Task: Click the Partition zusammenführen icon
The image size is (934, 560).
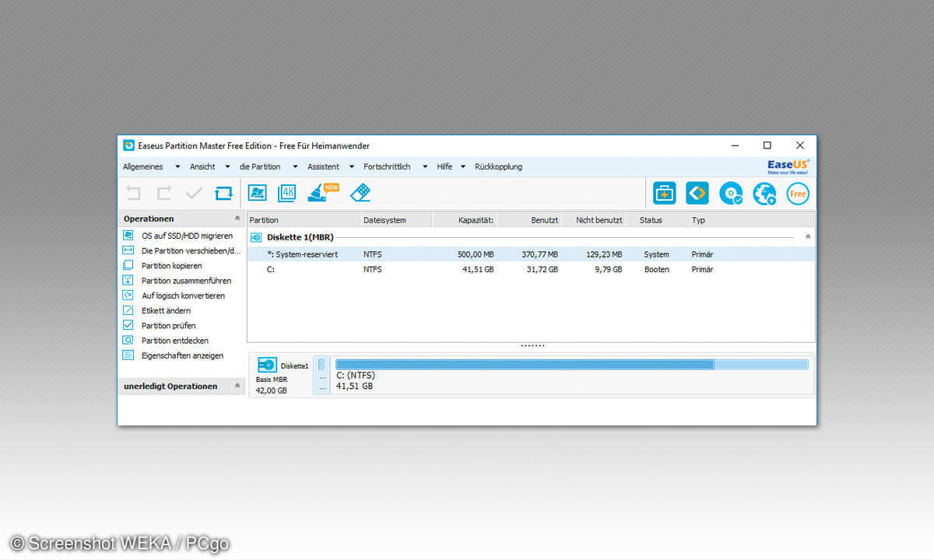Action: (128, 281)
